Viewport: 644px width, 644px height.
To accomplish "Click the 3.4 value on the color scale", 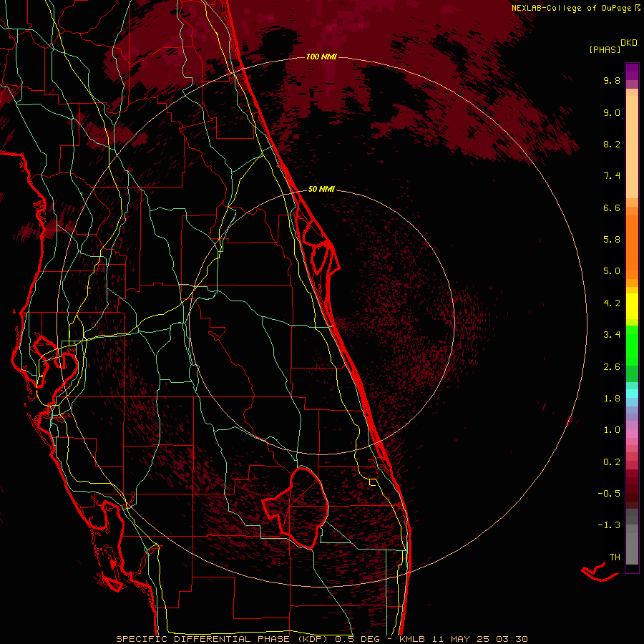I will pyautogui.click(x=612, y=335).
